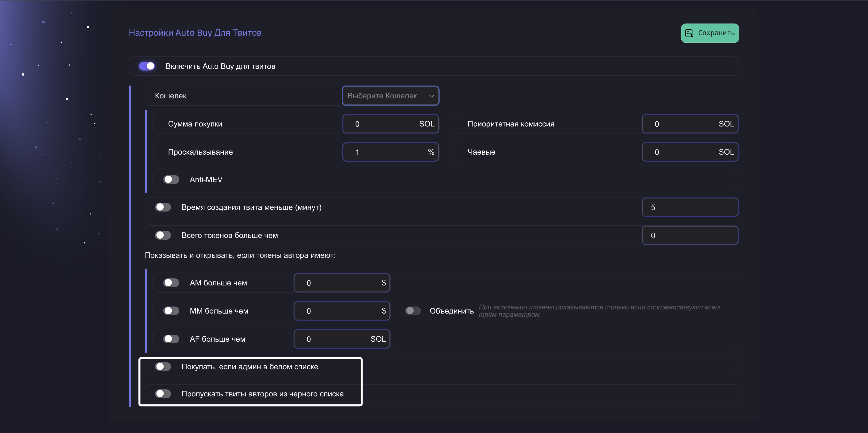This screenshot has width=868, height=433.
Task: Click the tweet creation minutes input field
Action: point(690,207)
